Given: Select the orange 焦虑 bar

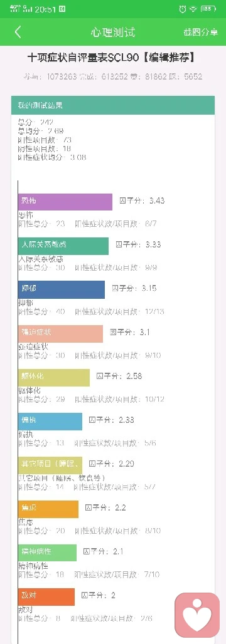Looking at the screenshot, I should tap(48, 509).
